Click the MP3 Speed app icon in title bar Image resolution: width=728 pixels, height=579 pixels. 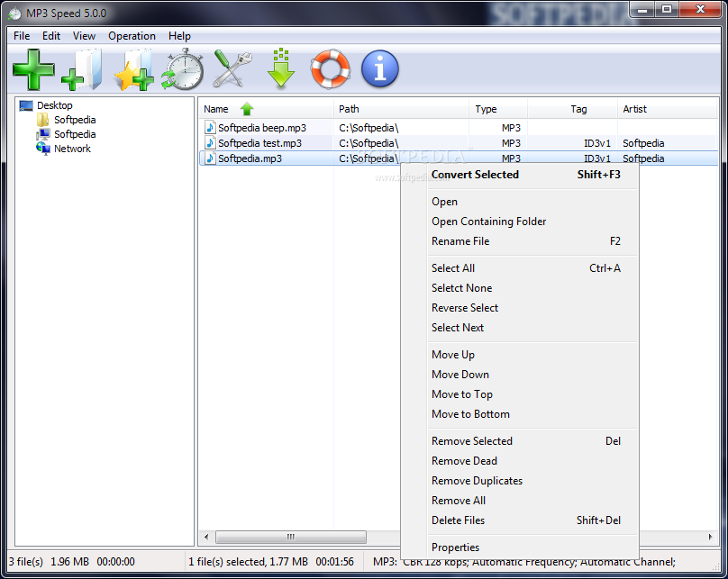[14, 14]
